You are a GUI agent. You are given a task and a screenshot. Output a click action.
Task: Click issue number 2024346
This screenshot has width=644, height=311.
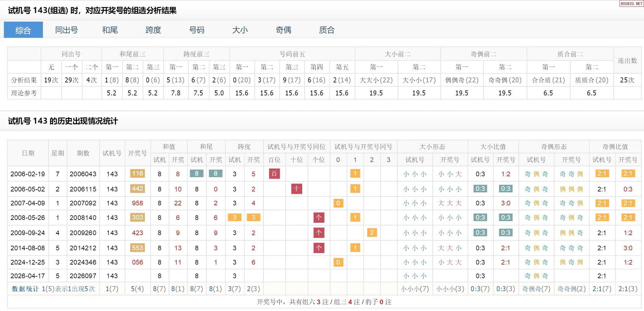(83, 262)
